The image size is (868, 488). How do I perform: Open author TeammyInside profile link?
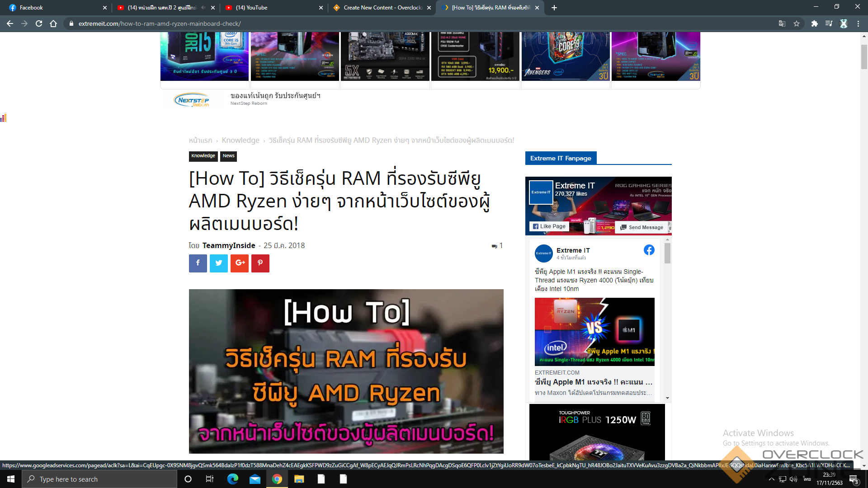tap(229, 245)
